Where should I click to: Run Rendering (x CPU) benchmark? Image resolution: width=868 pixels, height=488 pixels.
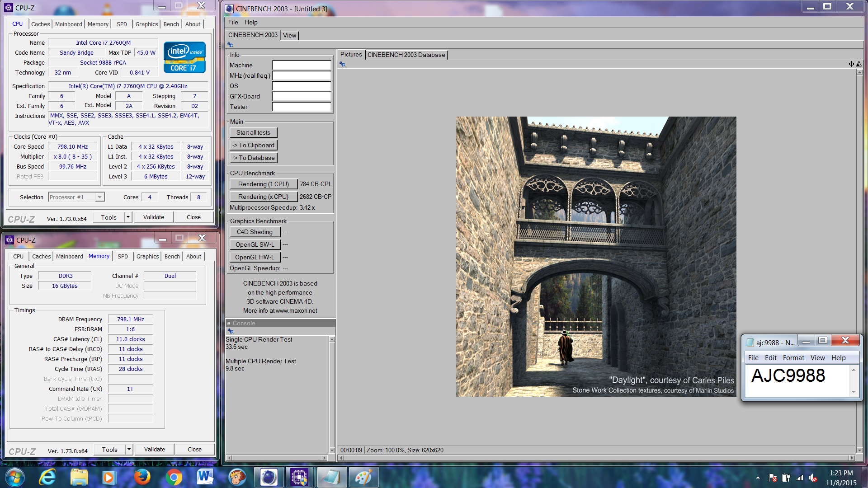tap(264, 197)
